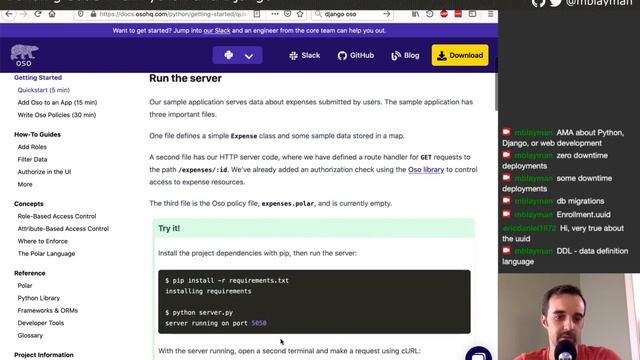Click the red square extension icon
The width and height of the screenshot is (640, 360).
458,14
